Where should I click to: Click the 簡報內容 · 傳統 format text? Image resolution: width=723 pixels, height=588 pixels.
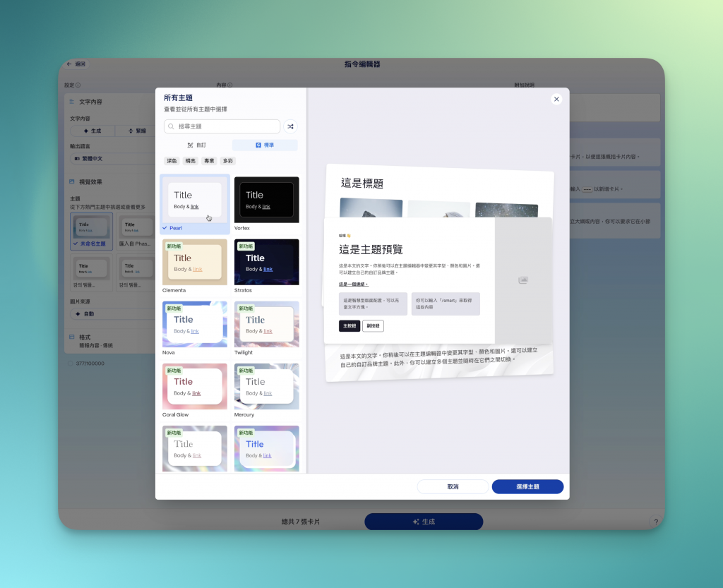tap(96, 346)
